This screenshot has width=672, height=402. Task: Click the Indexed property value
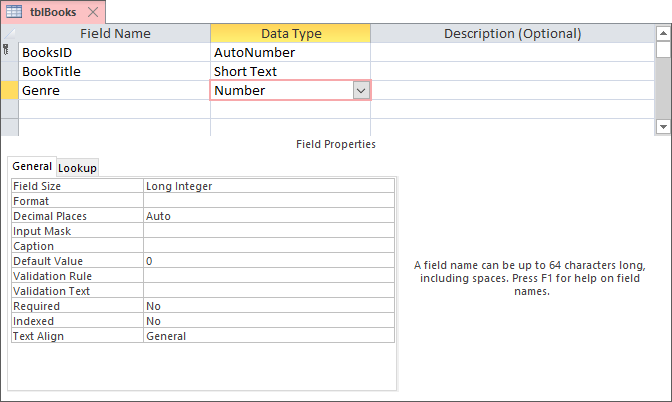pyautogui.click(x=268, y=321)
